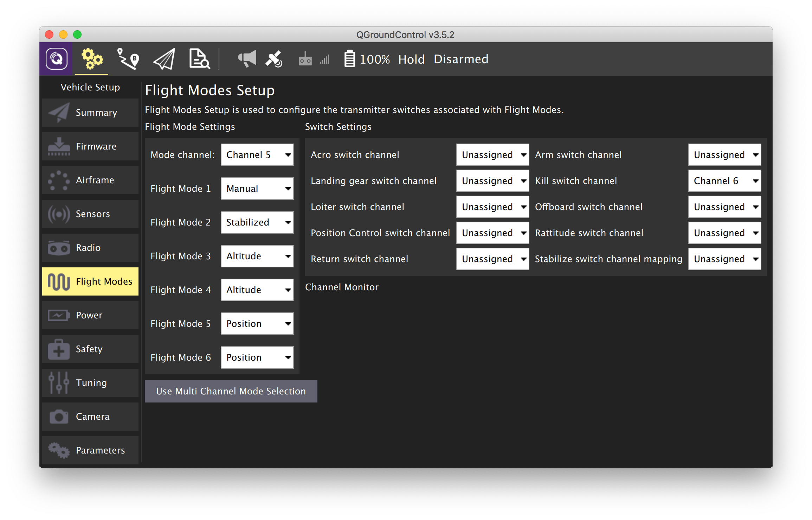
Task: Set Rattitude switch channel dropdown
Action: [x=725, y=233]
